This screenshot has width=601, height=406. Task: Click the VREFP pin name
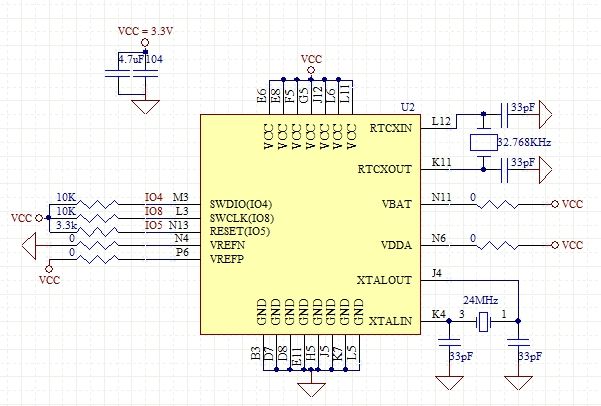tap(227, 259)
